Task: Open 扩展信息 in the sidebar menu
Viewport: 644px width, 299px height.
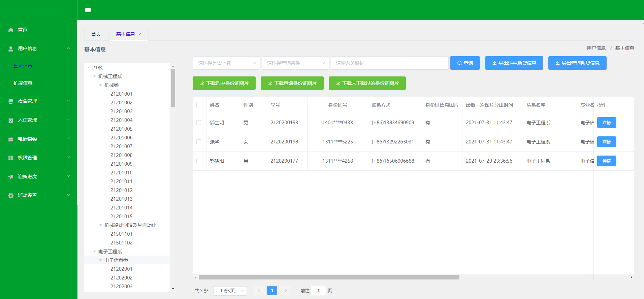Action: click(x=23, y=83)
